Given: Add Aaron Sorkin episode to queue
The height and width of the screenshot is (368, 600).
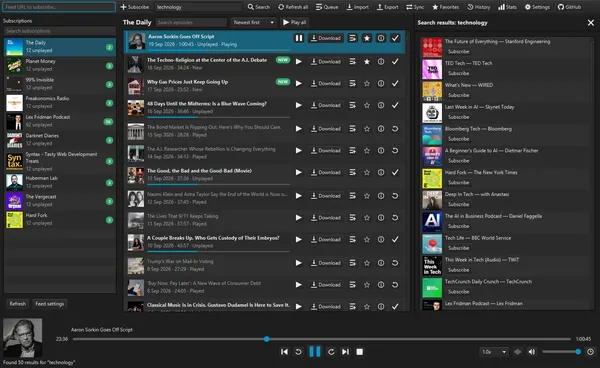Looking at the screenshot, I should point(352,38).
